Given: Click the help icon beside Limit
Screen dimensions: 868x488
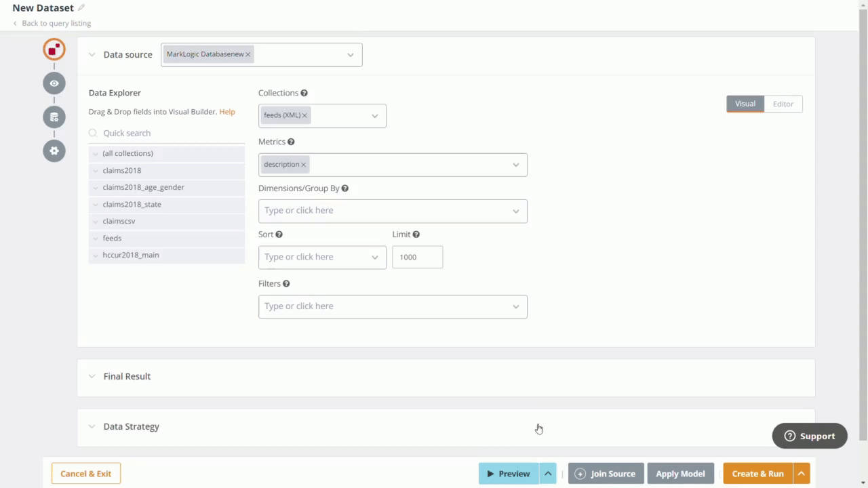Looking at the screenshot, I should [x=416, y=235].
